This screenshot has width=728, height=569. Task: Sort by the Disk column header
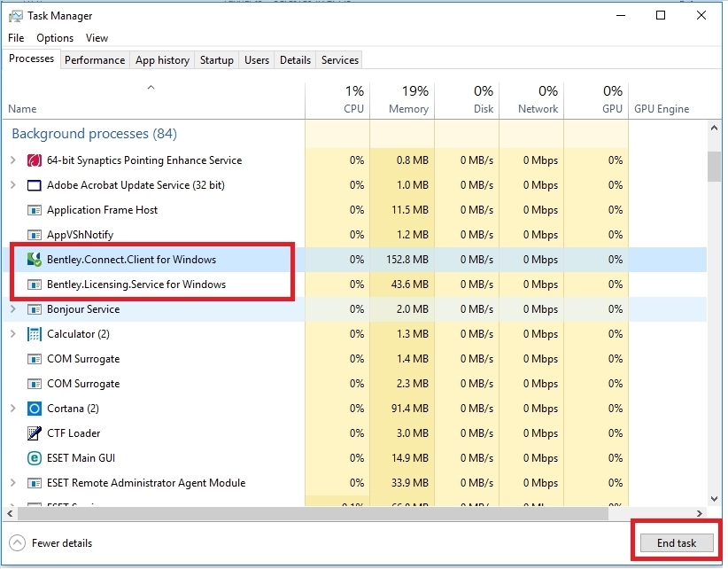[467, 100]
